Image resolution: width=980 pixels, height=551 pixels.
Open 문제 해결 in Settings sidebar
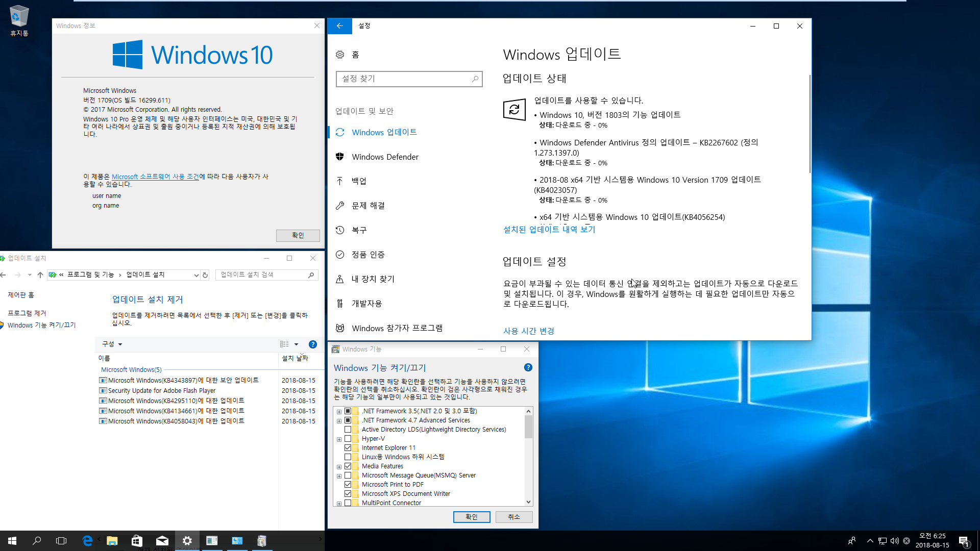pyautogui.click(x=368, y=206)
